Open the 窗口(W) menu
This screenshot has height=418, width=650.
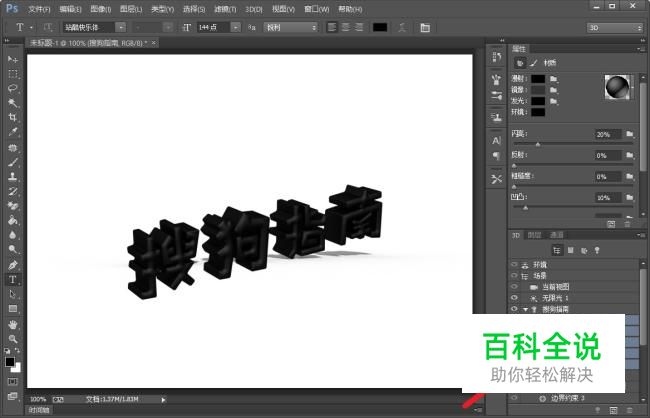(x=317, y=9)
